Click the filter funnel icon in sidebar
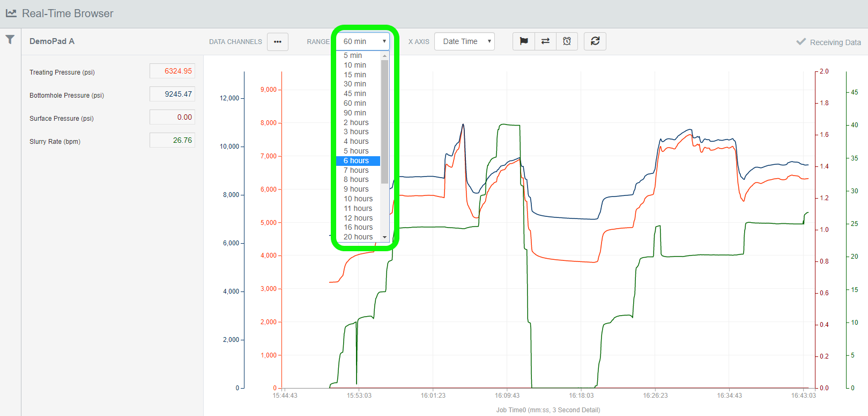868x416 pixels. [x=10, y=40]
